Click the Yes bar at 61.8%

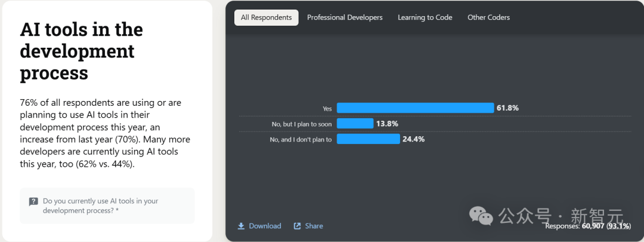click(x=415, y=108)
